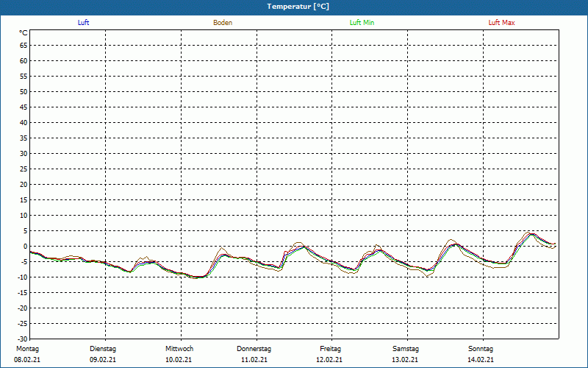The width and height of the screenshot is (588, 368).
Task: Click the Sonntag day label
Action: pos(481,349)
